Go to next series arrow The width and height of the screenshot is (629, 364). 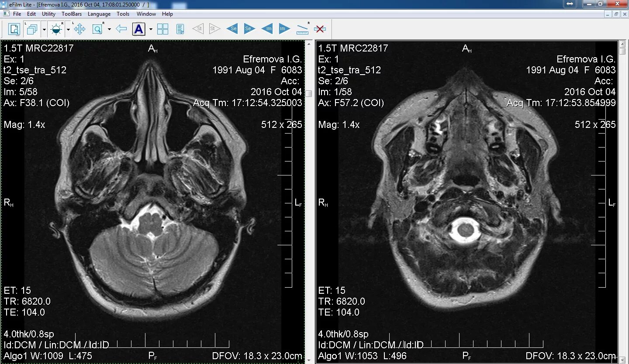[249, 29]
